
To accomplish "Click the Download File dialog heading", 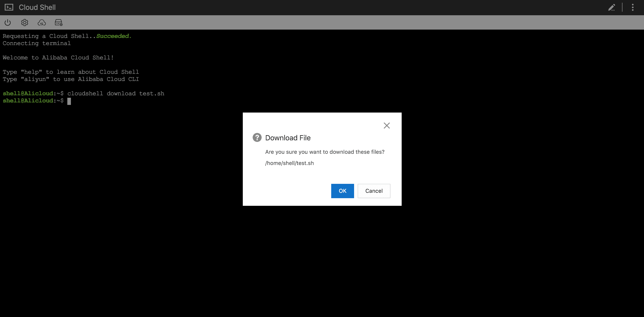I will (x=288, y=138).
